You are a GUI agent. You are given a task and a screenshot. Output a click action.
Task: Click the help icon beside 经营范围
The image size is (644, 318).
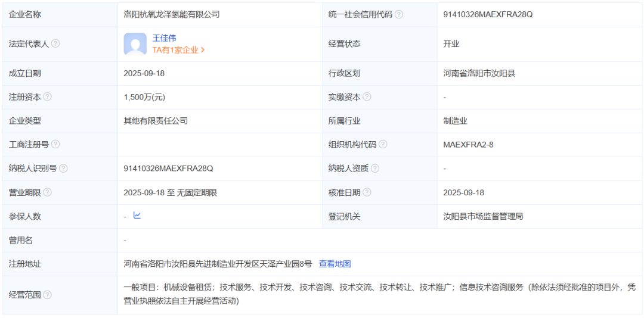click(47, 295)
